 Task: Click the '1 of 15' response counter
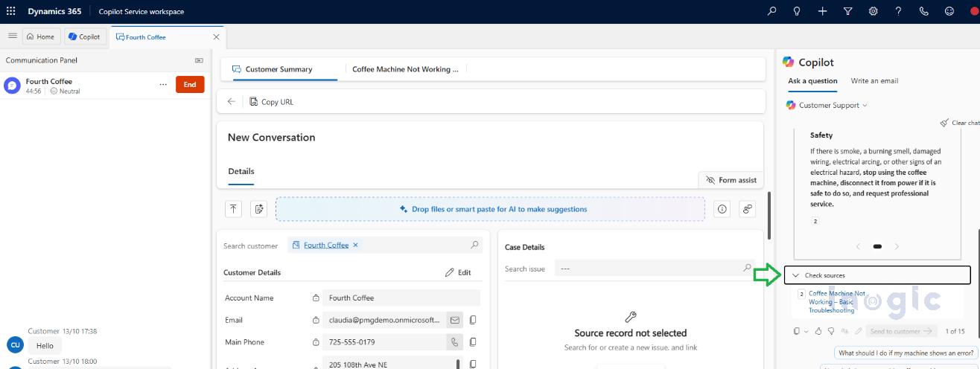955,331
